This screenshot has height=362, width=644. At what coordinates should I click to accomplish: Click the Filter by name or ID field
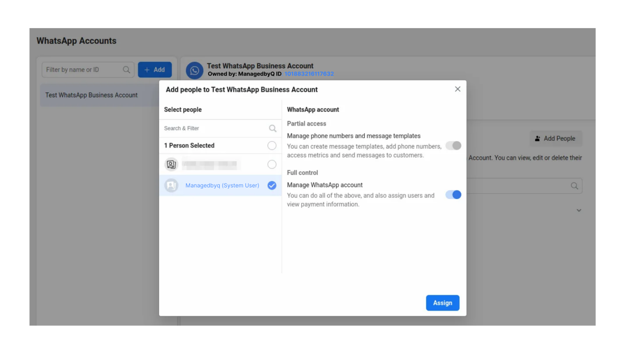(x=88, y=69)
